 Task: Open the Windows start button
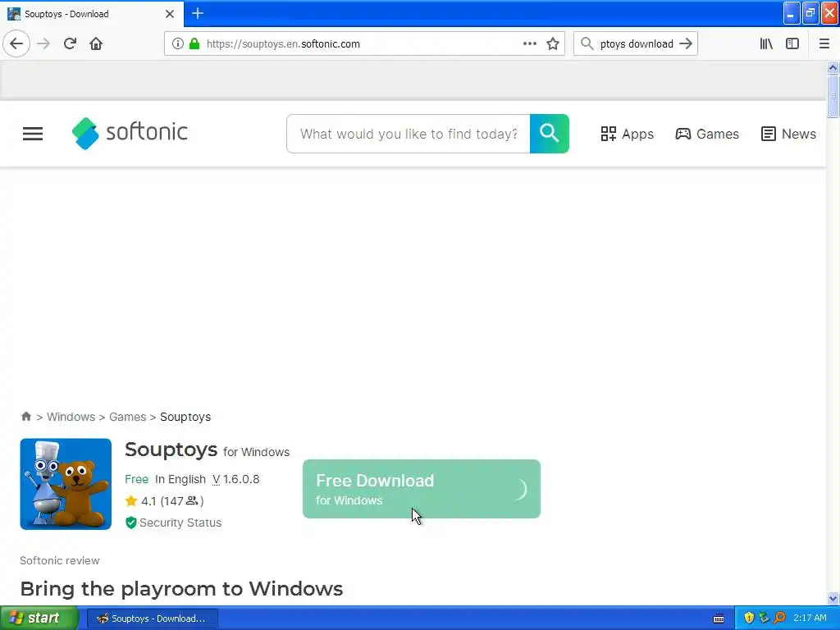(x=39, y=618)
